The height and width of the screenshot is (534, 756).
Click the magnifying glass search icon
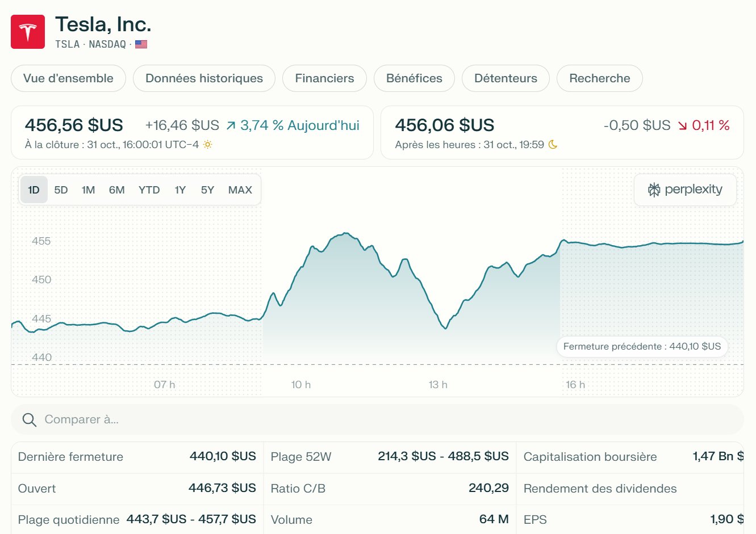coord(29,420)
